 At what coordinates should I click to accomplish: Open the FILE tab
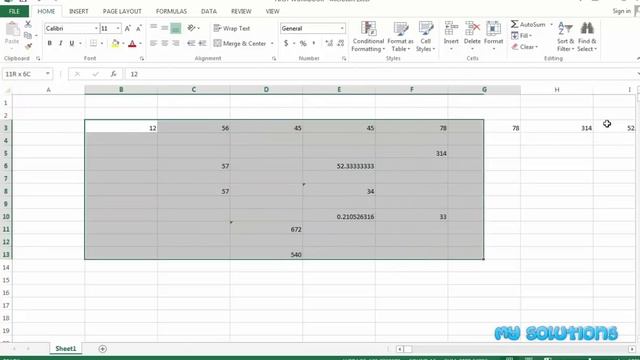point(14,11)
